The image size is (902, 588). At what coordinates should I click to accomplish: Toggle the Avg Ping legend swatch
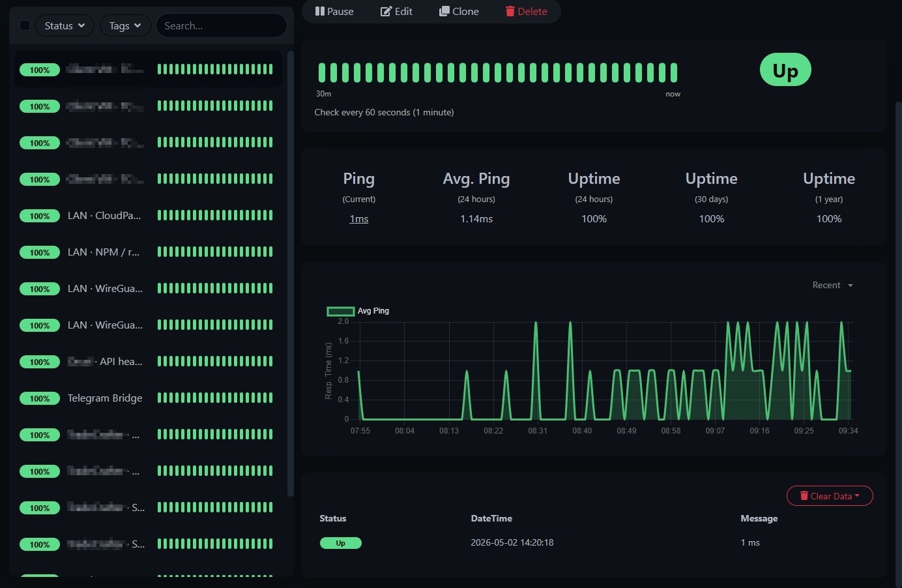click(x=340, y=311)
